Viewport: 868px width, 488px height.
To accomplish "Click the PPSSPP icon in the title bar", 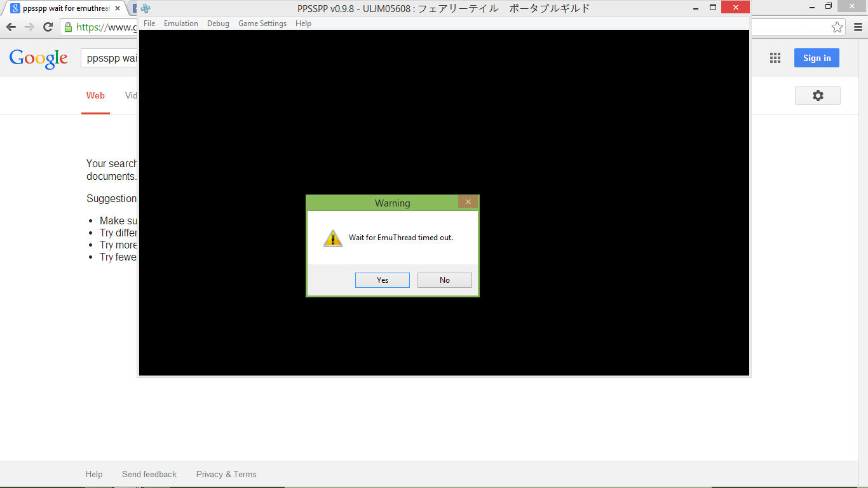I will [146, 8].
